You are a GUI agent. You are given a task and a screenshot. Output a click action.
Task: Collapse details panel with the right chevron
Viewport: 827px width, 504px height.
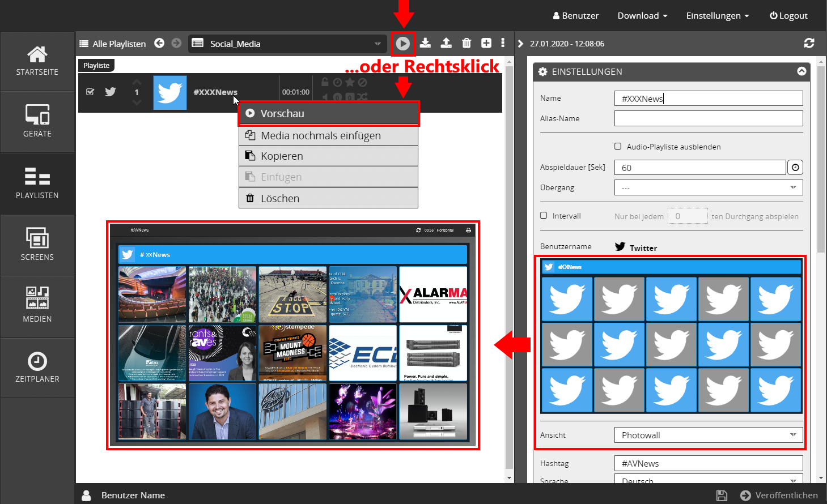click(x=520, y=44)
